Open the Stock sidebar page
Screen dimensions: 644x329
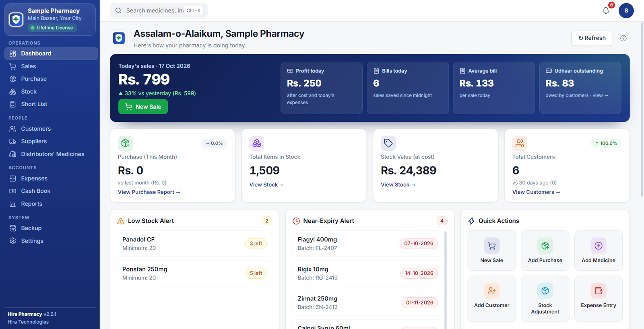click(x=51, y=92)
